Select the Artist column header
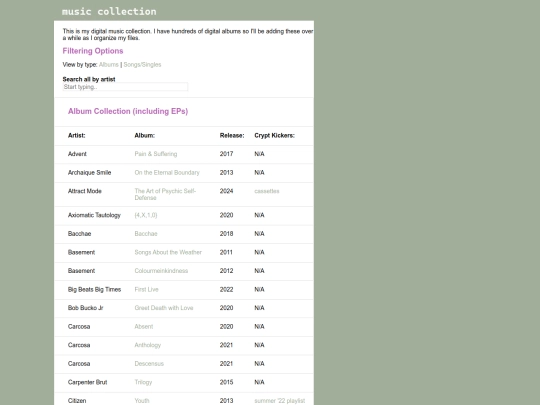 coord(76,136)
